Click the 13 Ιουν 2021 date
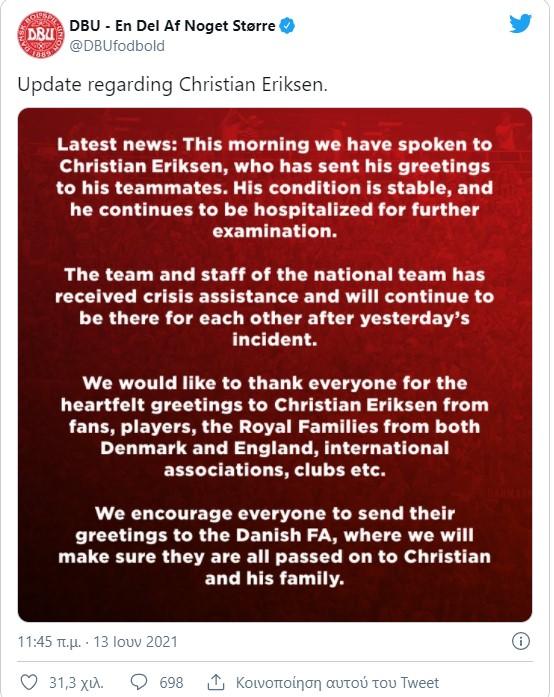Screen dimensions: 554x697 136,642
